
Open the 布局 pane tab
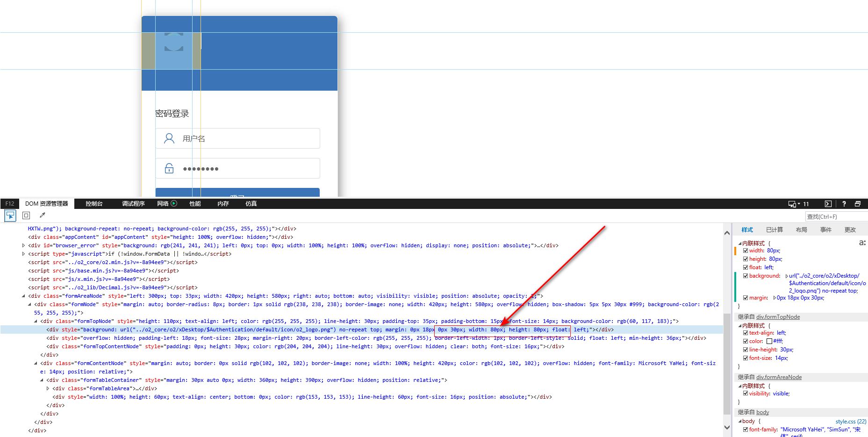(801, 230)
